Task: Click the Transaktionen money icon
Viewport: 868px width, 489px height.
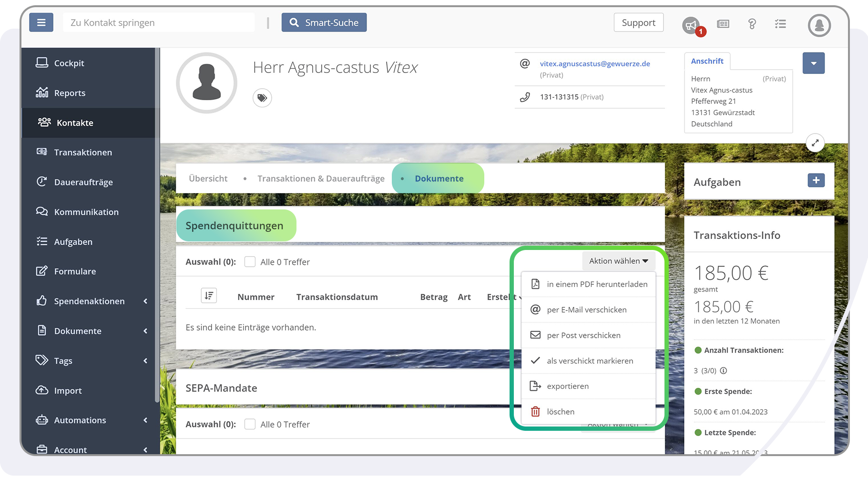Action: (x=42, y=152)
